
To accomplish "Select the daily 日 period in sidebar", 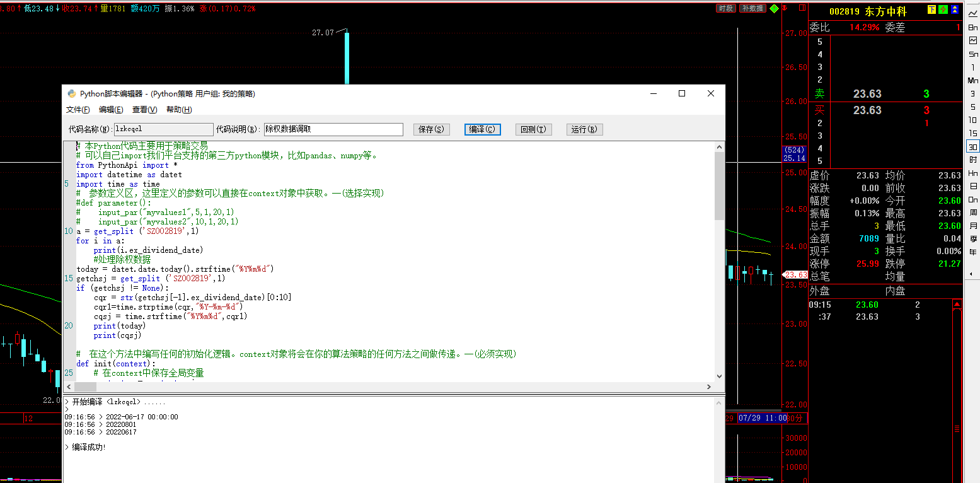I will pyautogui.click(x=973, y=186).
